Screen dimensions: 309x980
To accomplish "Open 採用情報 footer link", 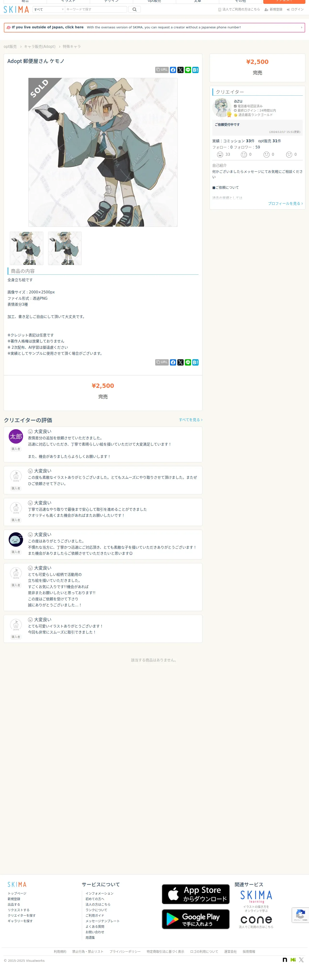I will pyautogui.click(x=249, y=951).
